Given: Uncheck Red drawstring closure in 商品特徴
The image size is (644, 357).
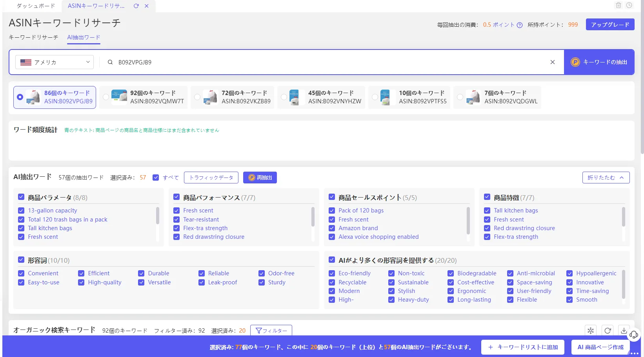Looking at the screenshot, I should (487, 228).
